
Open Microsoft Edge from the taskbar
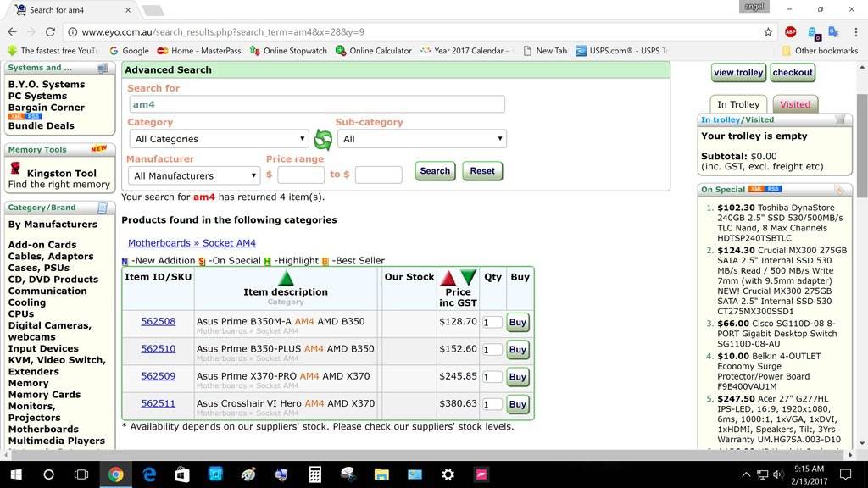click(x=149, y=474)
